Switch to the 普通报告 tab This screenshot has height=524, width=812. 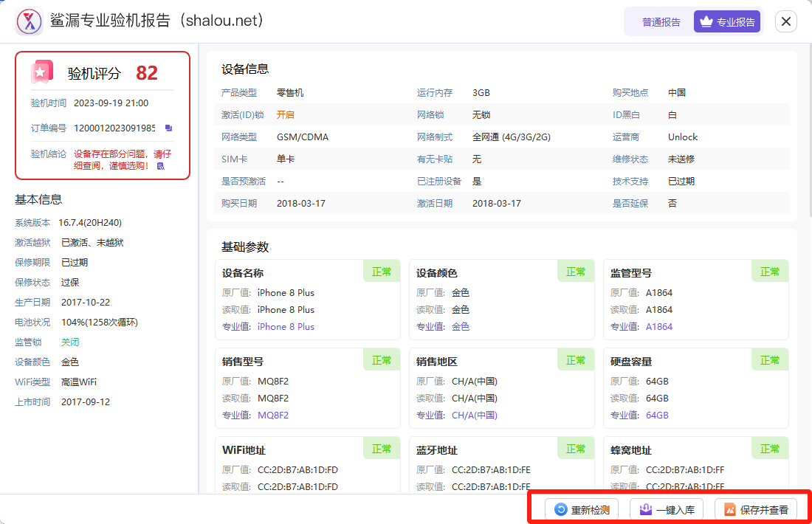[661, 21]
